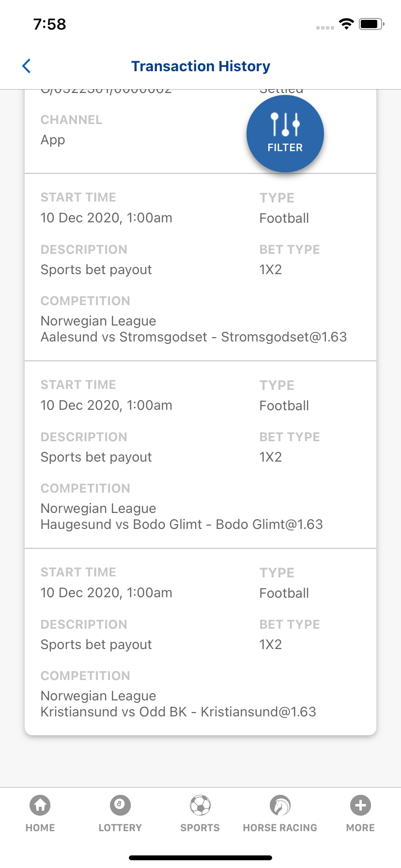Image resolution: width=401 pixels, height=868 pixels.
Task: Select the Aalesund vs Stromsgodset bet entry
Action: pos(200,267)
